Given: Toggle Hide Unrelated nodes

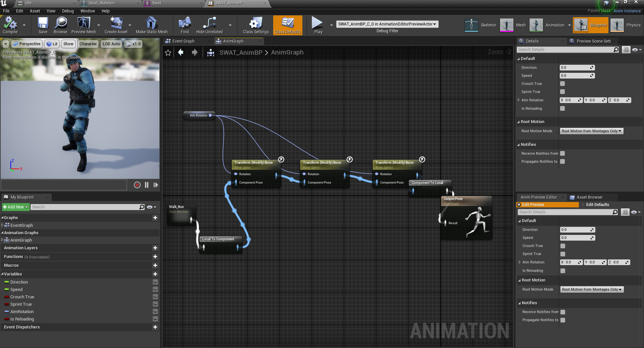Looking at the screenshot, I should click(x=209, y=25).
